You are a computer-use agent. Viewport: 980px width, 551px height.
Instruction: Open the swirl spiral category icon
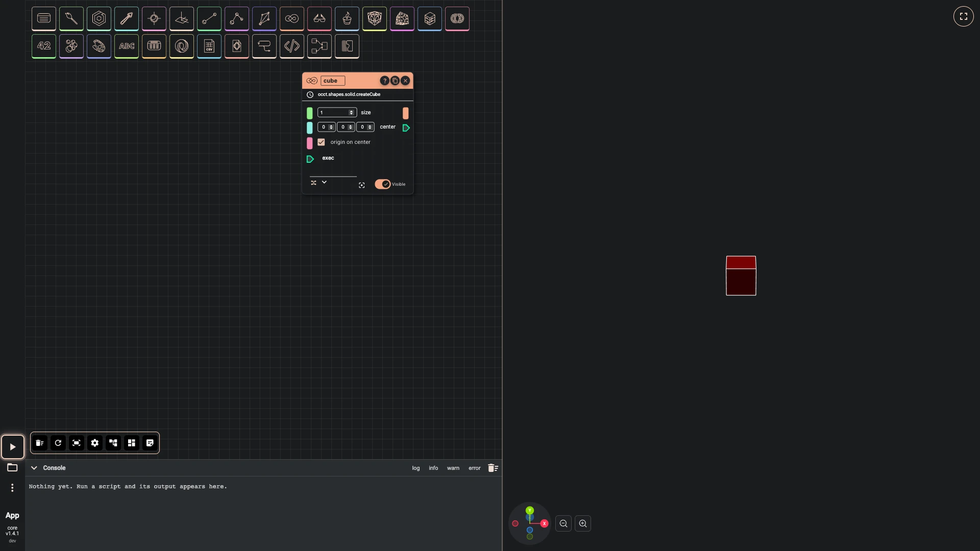182,46
